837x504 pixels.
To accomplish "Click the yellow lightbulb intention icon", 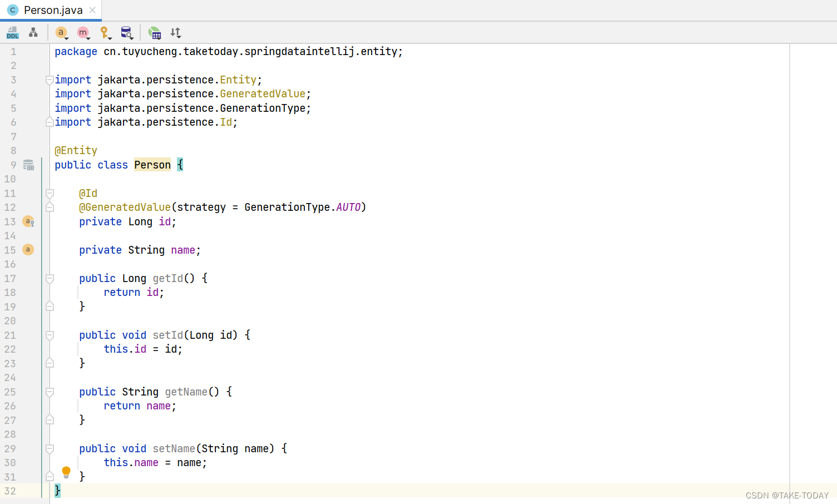I will 66,473.
